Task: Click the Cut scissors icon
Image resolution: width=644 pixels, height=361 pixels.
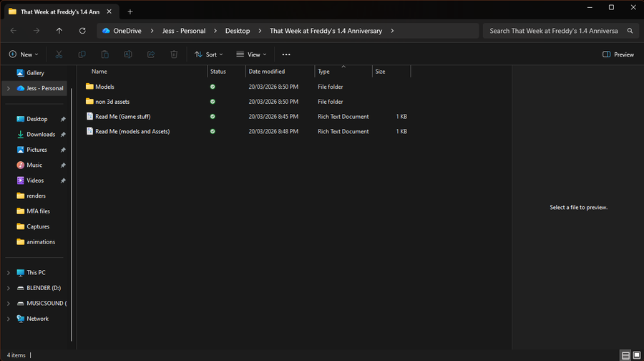Action: (x=59, y=54)
